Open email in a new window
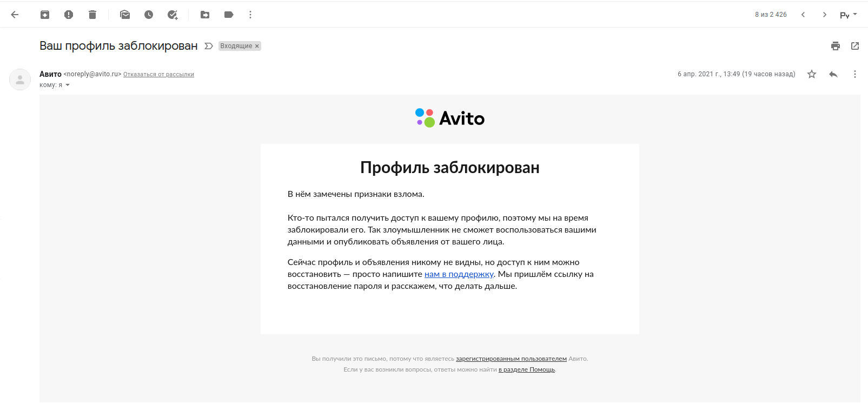Screen dimensions: 868x410 click(855, 46)
